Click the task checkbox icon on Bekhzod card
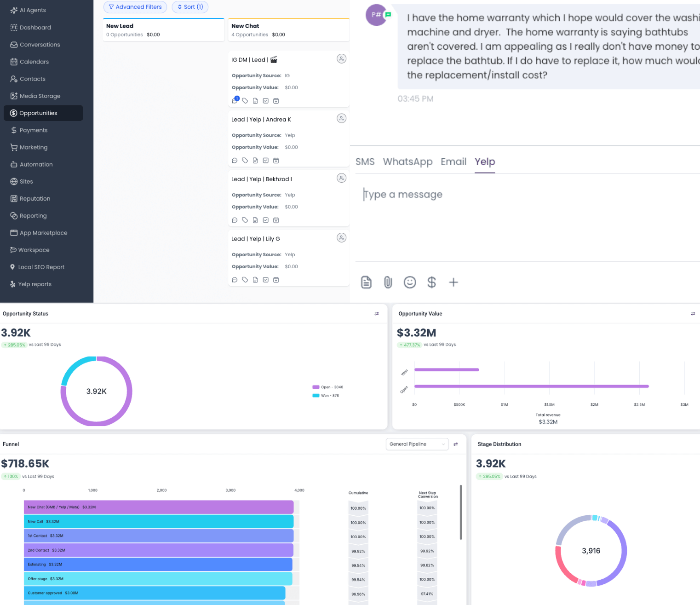 point(265,220)
